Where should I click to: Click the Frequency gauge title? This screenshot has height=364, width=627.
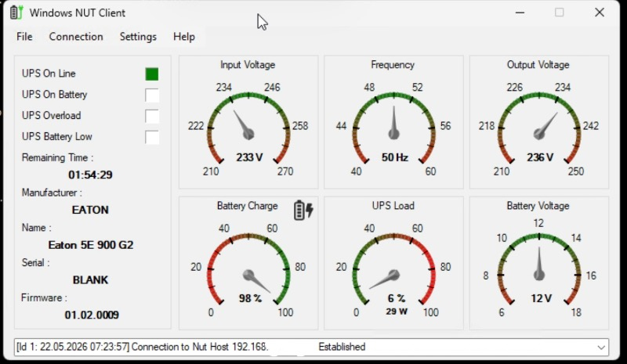pyautogui.click(x=393, y=65)
